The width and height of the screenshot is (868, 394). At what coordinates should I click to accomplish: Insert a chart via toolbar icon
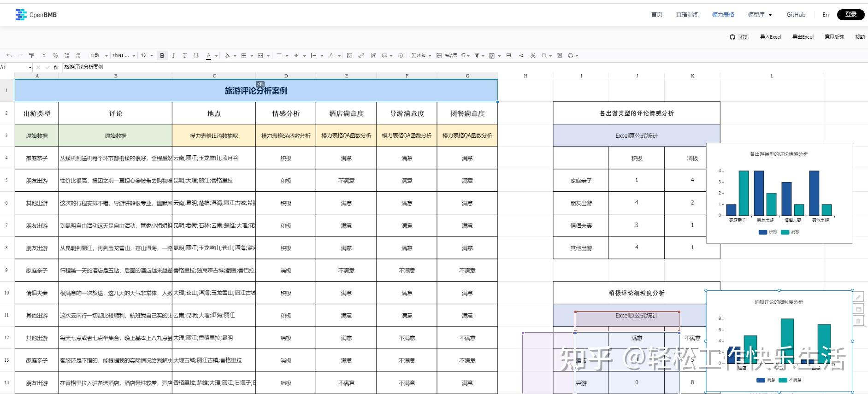[x=373, y=55]
